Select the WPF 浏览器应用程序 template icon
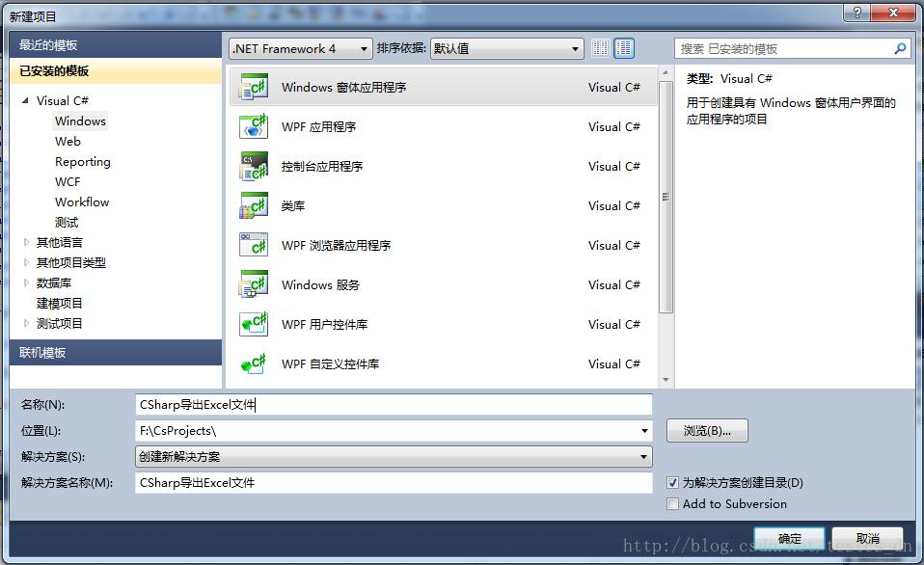This screenshot has height=565, width=924. (x=254, y=245)
